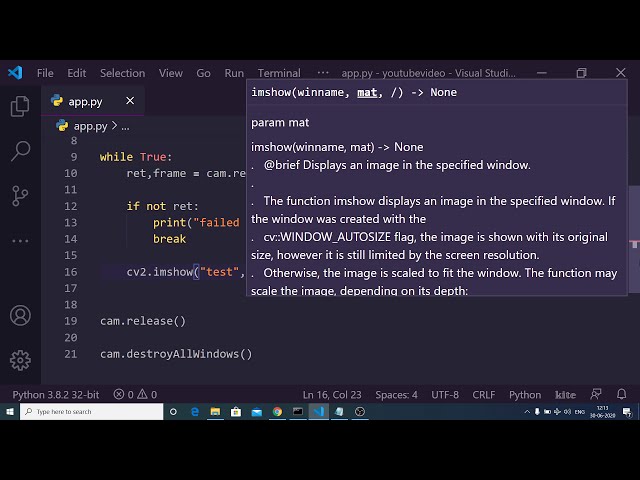Image resolution: width=640 pixels, height=480 pixels.
Task: Show hidden system tray icons chevron
Action: (x=527, y=412)
